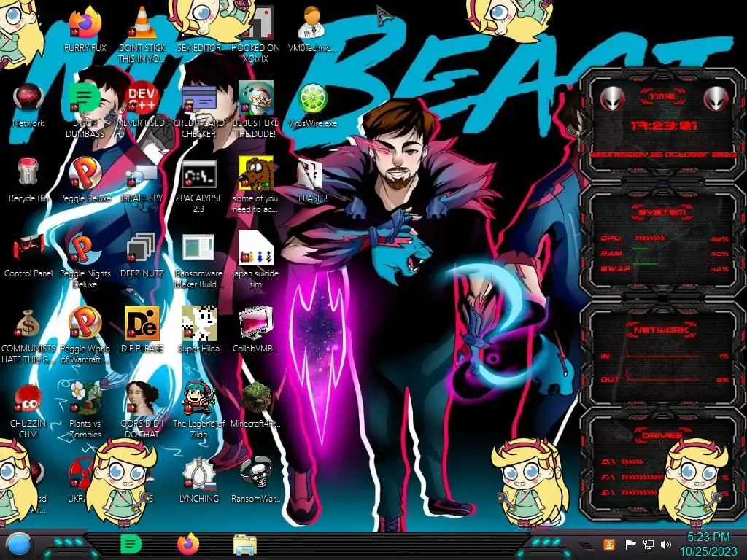The width and height of the screenshot is (747, 560).
Task: Click the RAM usage bar in the SYSTEM widget
Action: pos(640,249)
